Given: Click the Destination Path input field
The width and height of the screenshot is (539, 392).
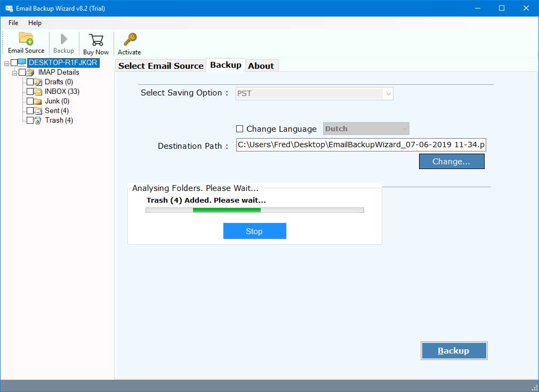Looking at the screenshot, I should (x=361, y=145).
